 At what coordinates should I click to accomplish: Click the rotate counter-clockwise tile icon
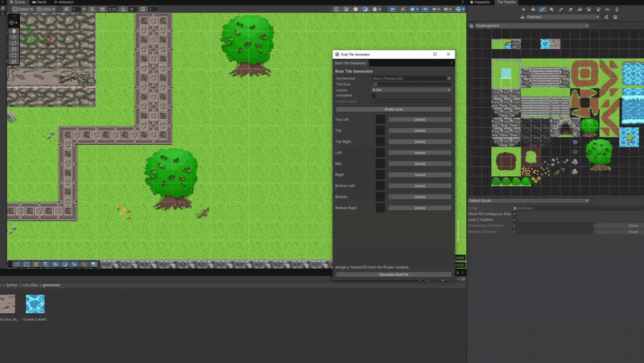589,10
